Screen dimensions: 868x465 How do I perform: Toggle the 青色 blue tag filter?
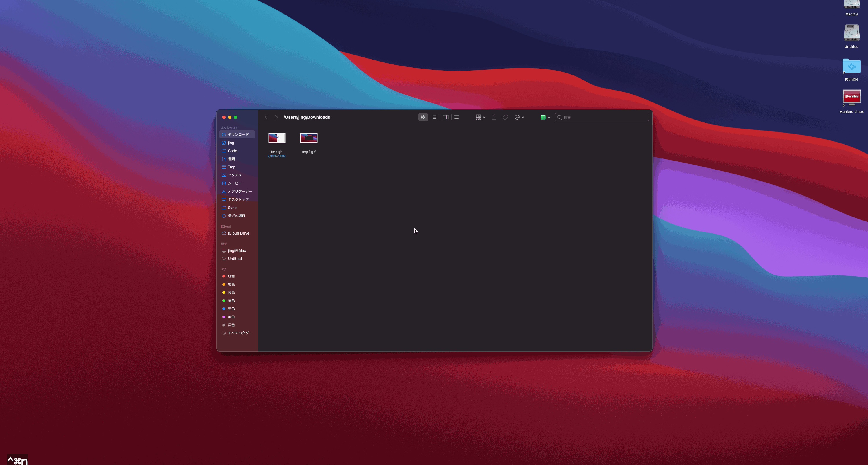[x=231, y=309]
